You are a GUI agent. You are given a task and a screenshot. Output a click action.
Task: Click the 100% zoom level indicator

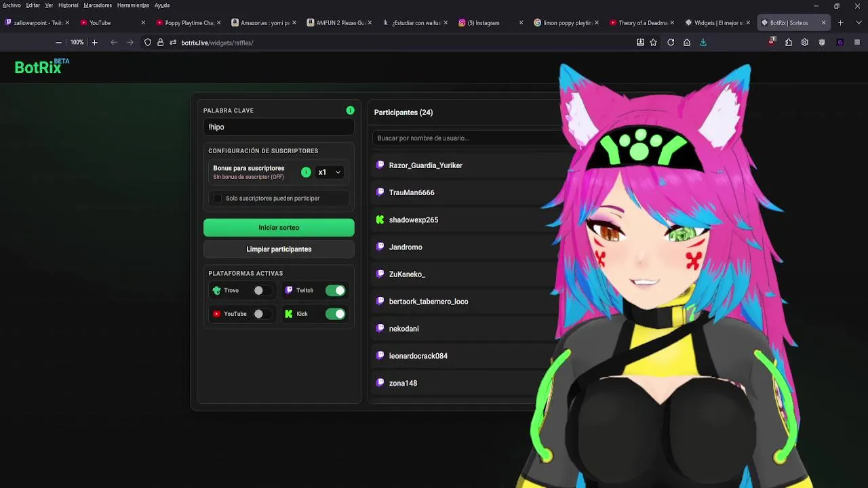coord(77,42)
